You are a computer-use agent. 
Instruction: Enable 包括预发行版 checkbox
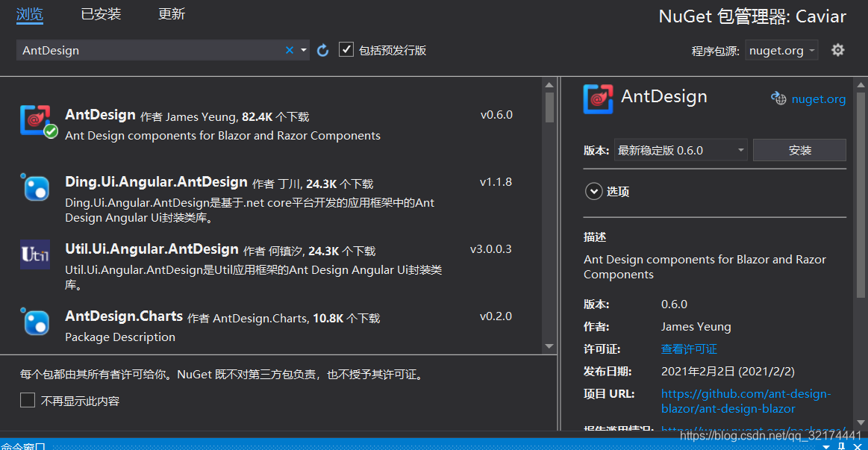(x=346, y=49)
